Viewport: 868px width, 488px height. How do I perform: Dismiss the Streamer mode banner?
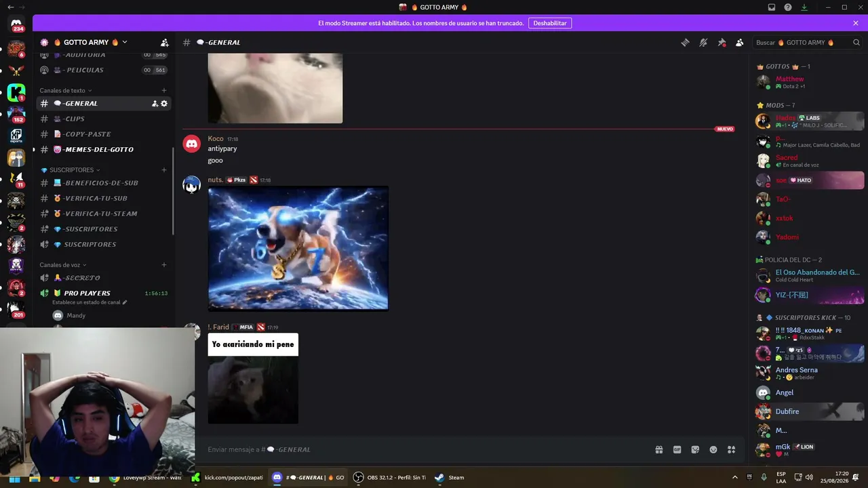856,23
